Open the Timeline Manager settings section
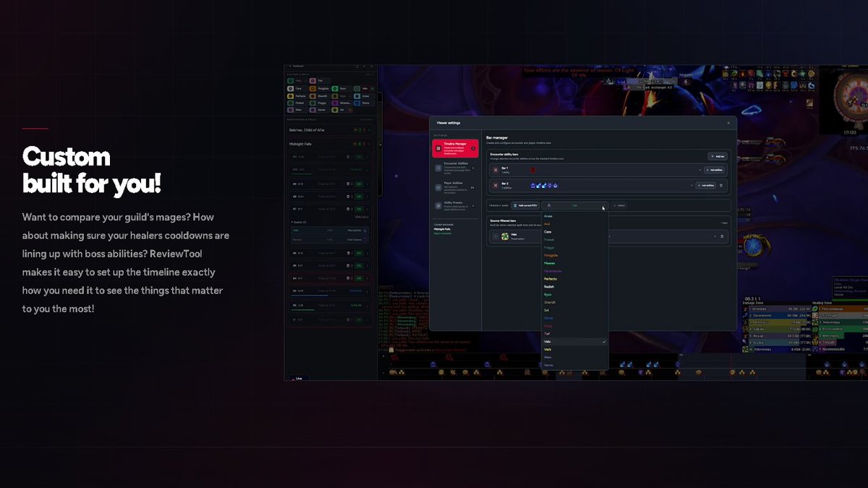This screenshot has width=868, height=488. click(455, 148)
